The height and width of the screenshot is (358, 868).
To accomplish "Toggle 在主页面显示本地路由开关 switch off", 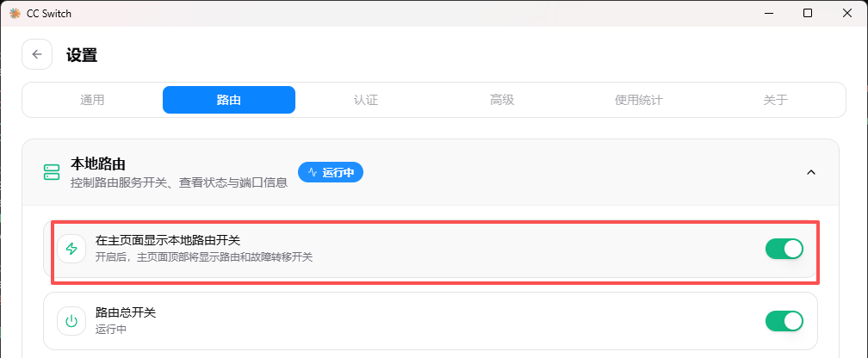I will point(784,249).
